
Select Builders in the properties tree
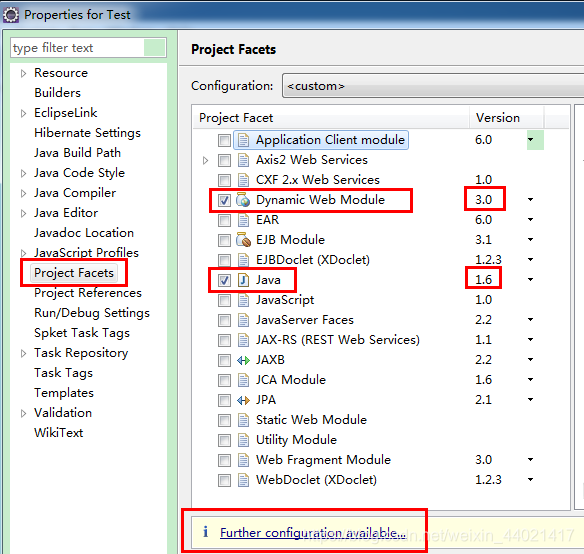tap(57, 93)
